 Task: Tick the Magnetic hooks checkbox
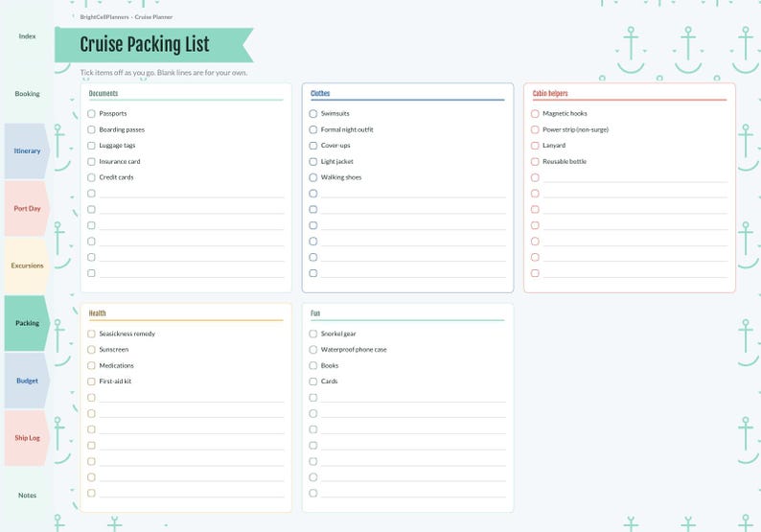click(x=535, y=113)
